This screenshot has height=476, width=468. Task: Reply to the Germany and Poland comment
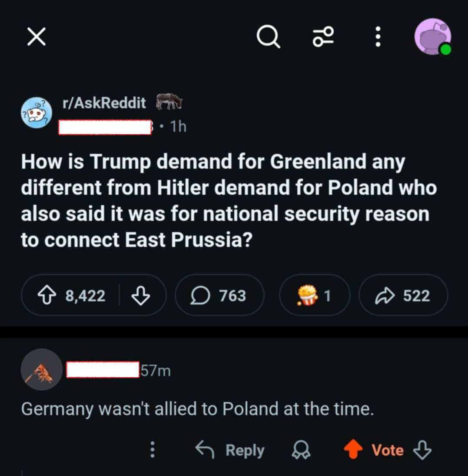230,450
